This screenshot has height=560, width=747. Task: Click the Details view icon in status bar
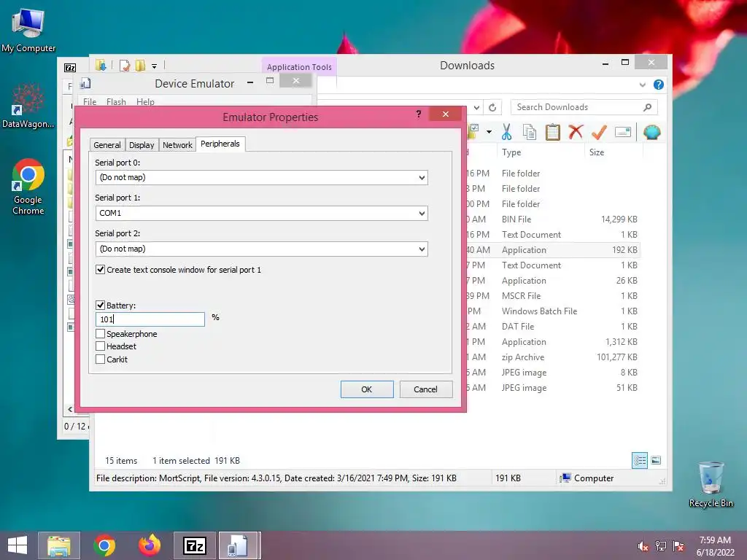(640, 460)
